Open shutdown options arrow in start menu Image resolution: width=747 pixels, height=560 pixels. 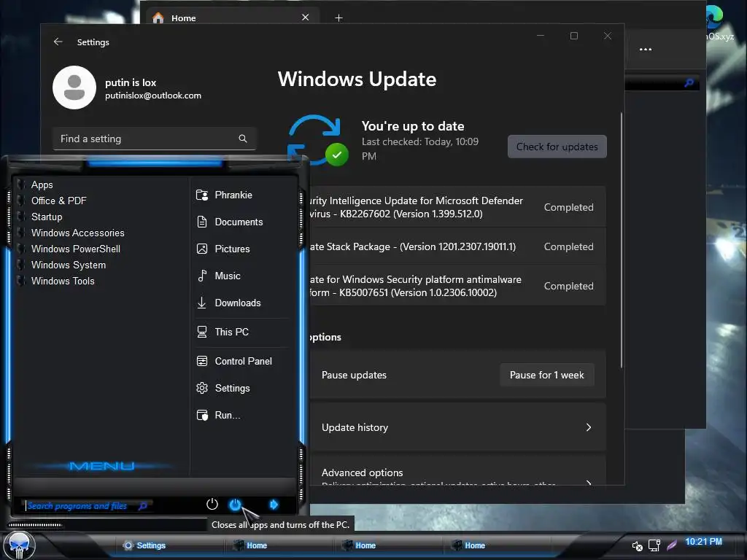(x=274, y=505)
